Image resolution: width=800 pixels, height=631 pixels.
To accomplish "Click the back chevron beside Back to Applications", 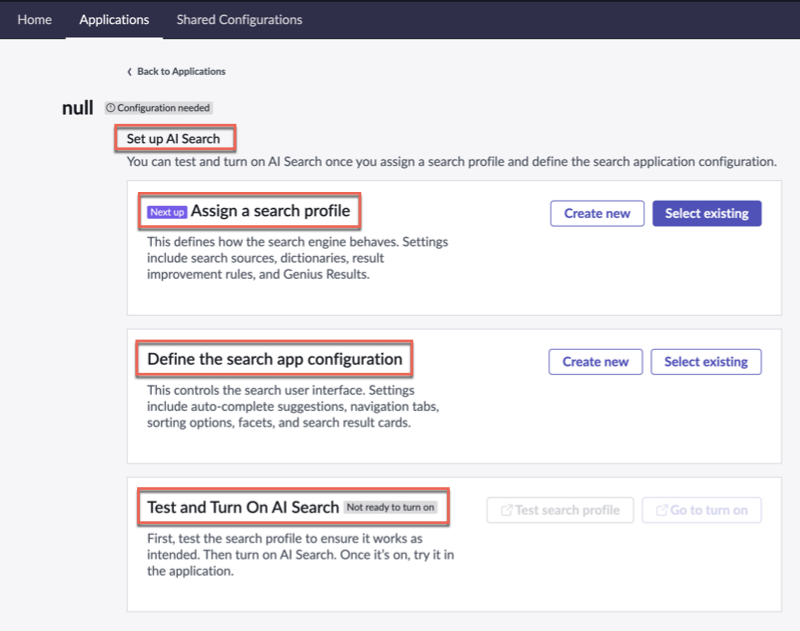I will tap(130, 72).
